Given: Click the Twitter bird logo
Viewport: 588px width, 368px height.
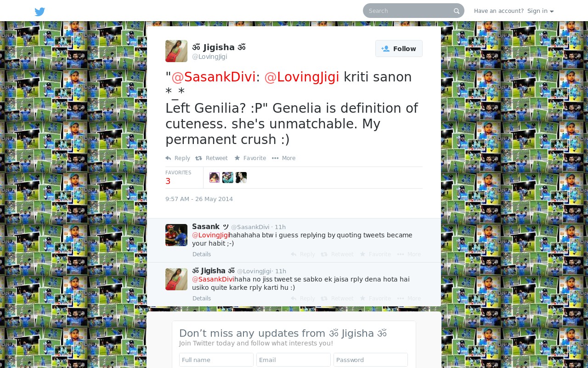Looking at the screenshot, I should pyautogui.click(x=40, y=11).
